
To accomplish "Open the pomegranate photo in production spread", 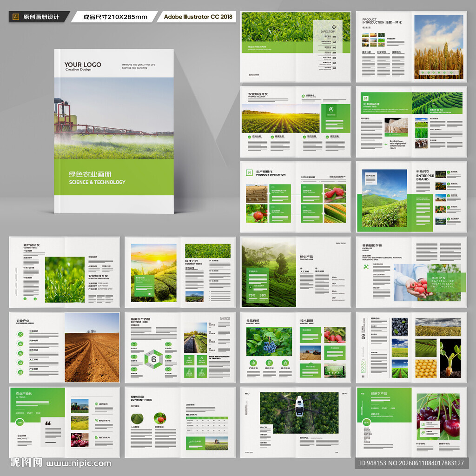I will (x=257, y=213).
